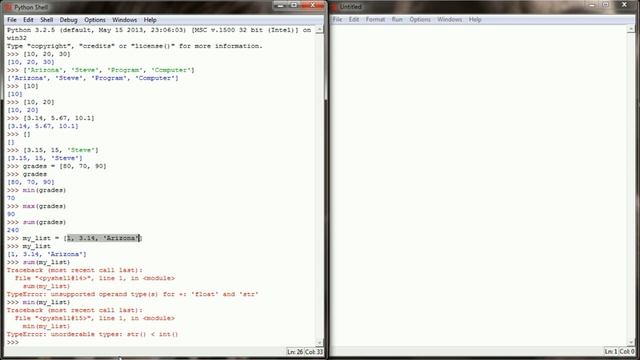Click the 'min(grades)' command line
Screen dimensions: 640x360
[x=36, y=190]
